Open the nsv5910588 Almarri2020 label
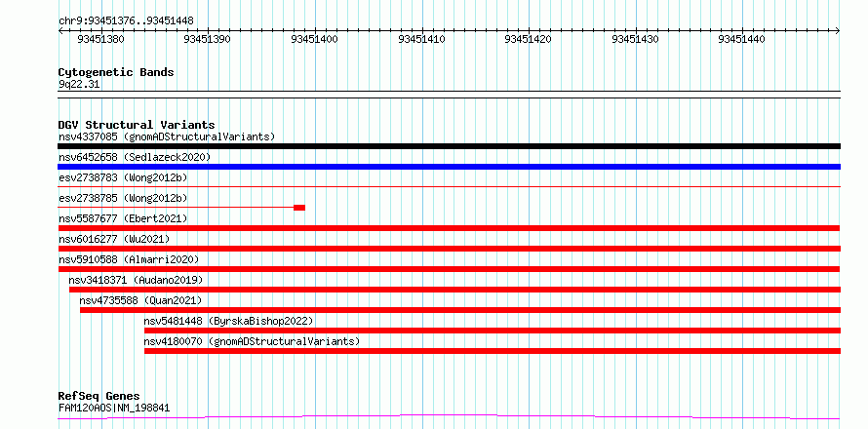 pos(129,259)
